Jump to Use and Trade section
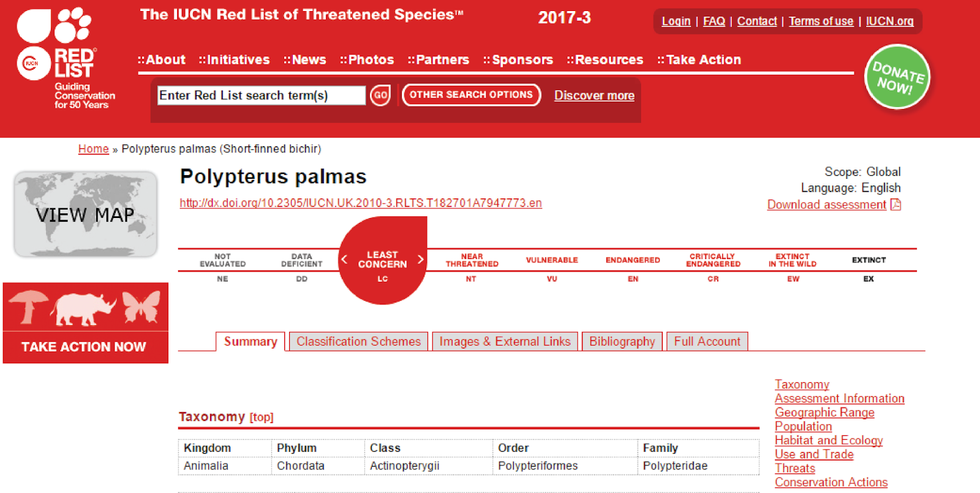The image size is (980, 493). click(x=814, y=454)
